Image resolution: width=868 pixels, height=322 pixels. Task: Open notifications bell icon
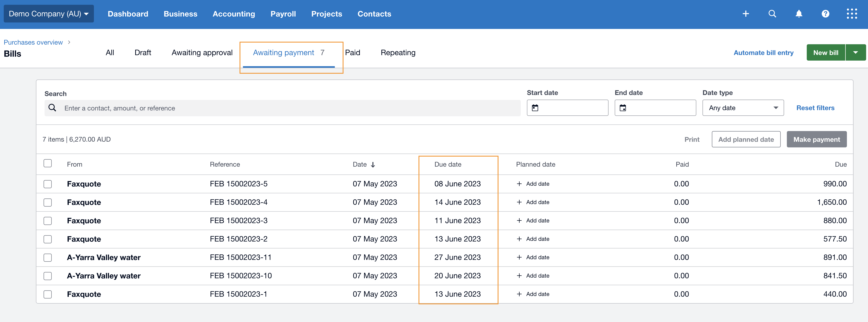click(799, 14)
